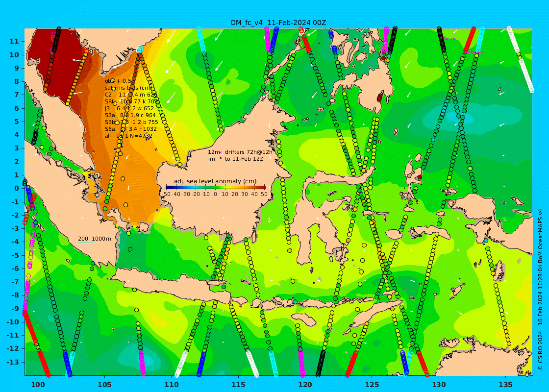Click latitude tick label -4
This screenshot has width=549, height=392.
[x=15, y=242]
